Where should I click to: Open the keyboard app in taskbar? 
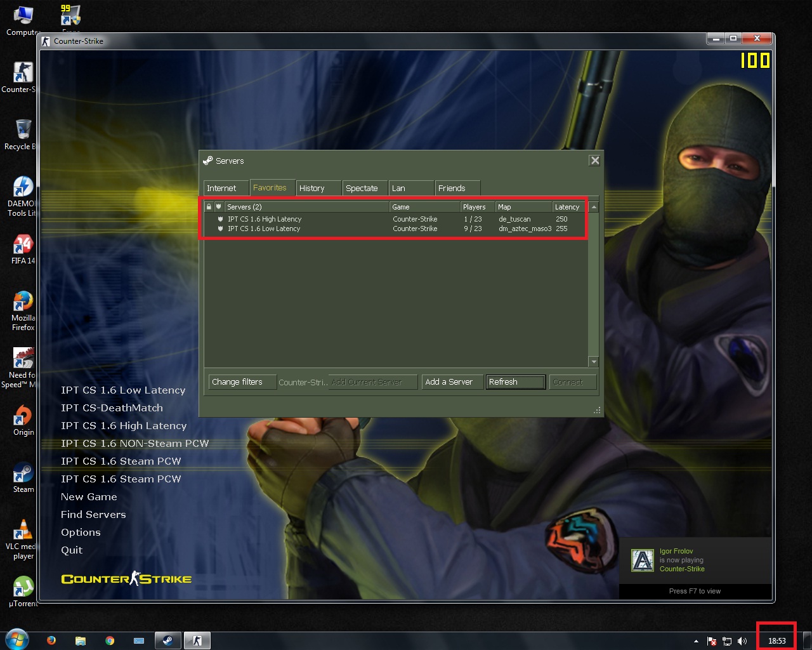pos(139,640)
